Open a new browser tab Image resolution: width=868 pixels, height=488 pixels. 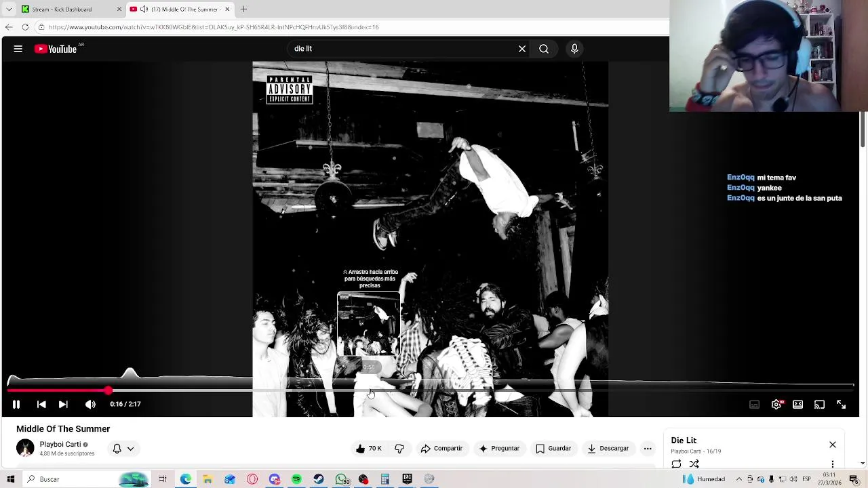(x=243, y=9)
